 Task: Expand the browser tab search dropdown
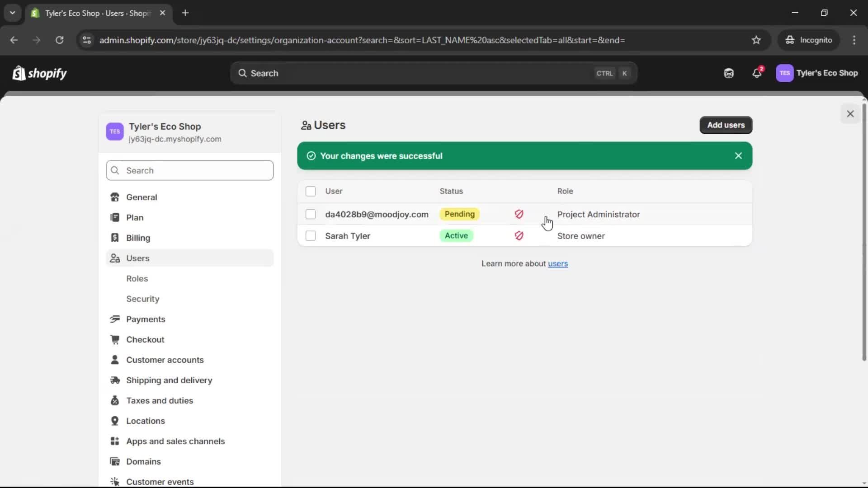[x=12, y=13]
